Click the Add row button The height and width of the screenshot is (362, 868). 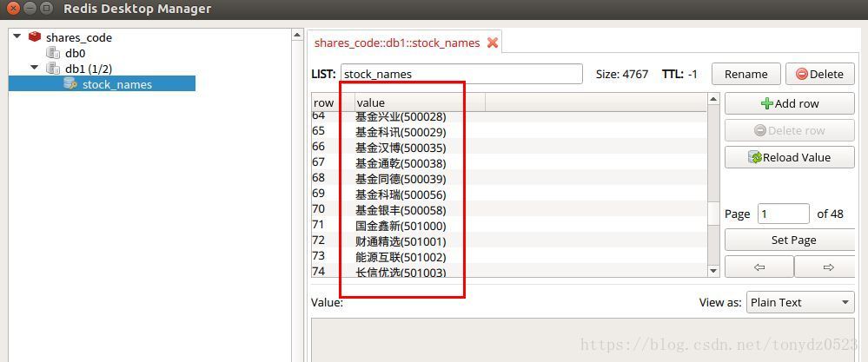coord(790,103)
